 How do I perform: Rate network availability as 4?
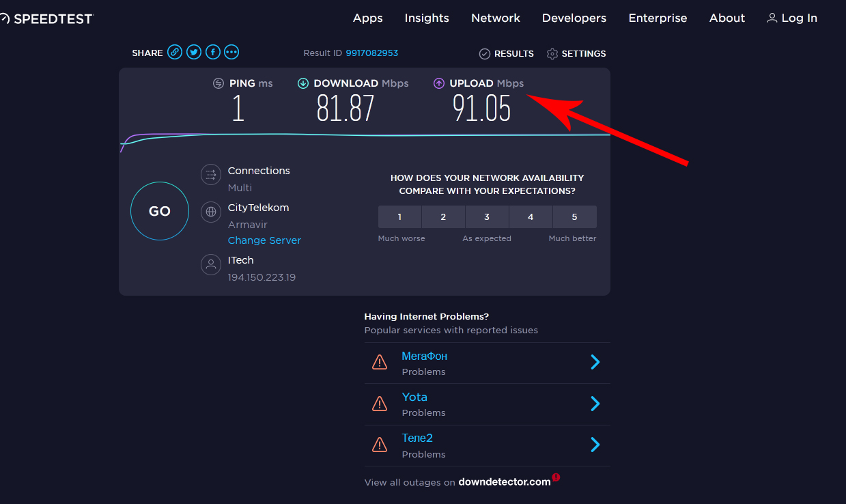531,216
